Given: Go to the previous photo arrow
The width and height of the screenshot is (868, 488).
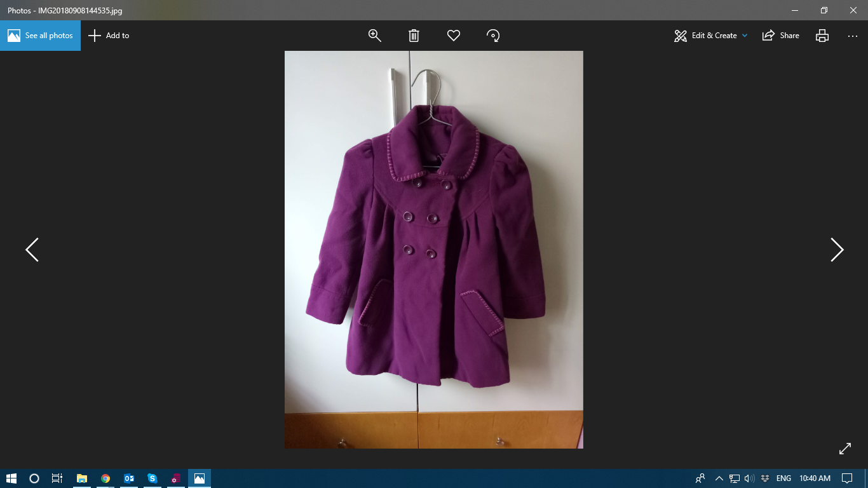Looking at the screenshot, I should (x=32, y=250).
